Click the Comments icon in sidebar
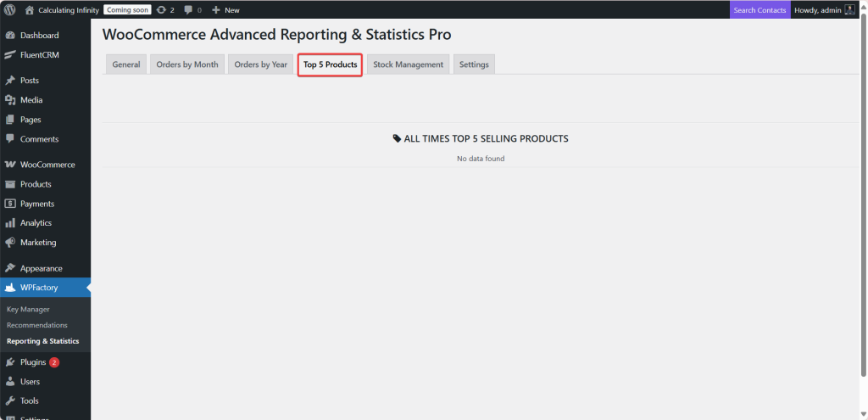 click(10, 139)
